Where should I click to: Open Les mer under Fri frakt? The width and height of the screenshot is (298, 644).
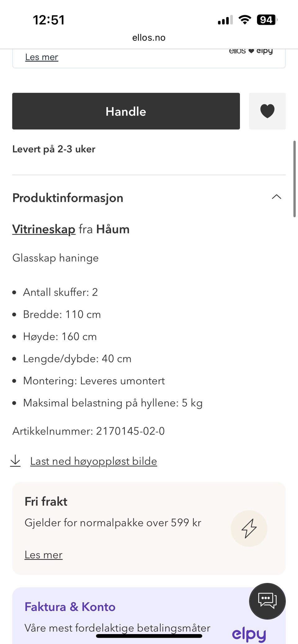click(43, 555)
